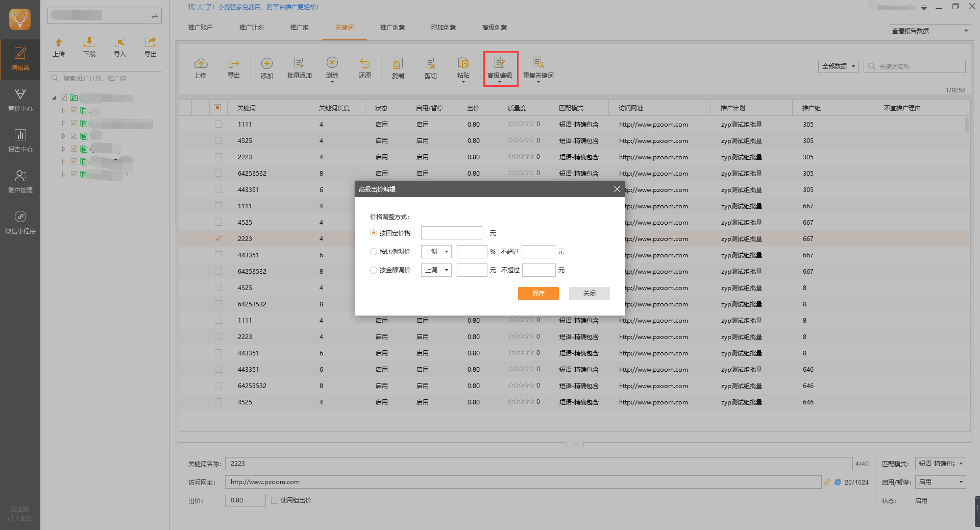Open the 启用/暂停 dropdown at bottom

coord(940,482)
